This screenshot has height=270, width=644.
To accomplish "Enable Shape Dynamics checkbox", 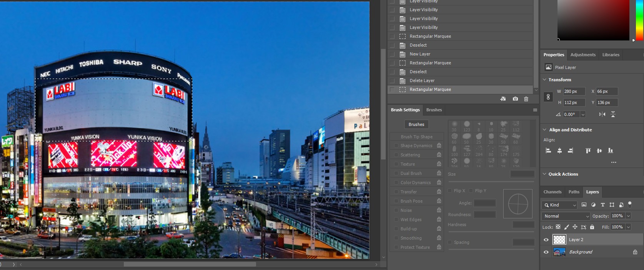I will click(x=396, y=146).
